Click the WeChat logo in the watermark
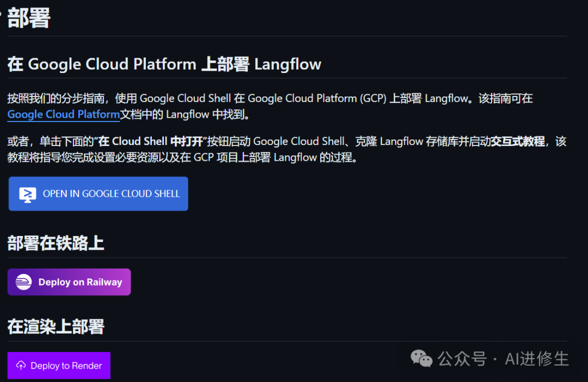Screen dimensions: 588x382 (x=421, y=359)
